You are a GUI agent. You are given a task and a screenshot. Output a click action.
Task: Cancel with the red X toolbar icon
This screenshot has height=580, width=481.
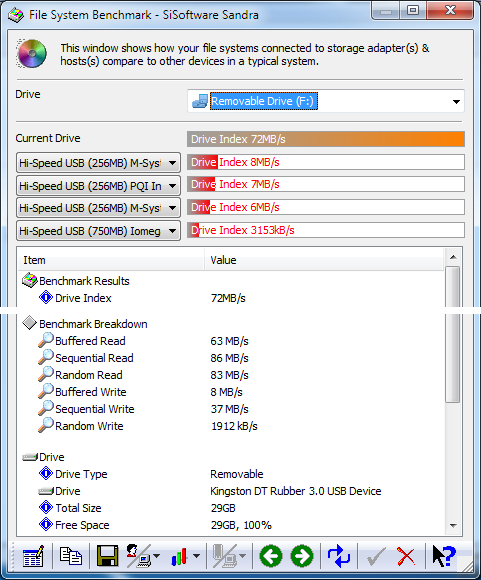coord(406,556)
